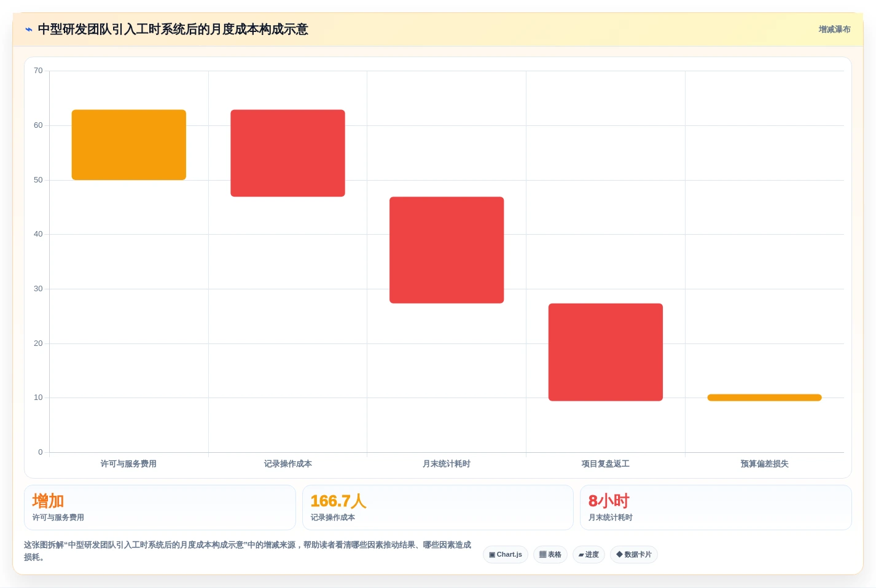Open the 增加 data card
876x588 pixels.
click(x=160, y=508)
